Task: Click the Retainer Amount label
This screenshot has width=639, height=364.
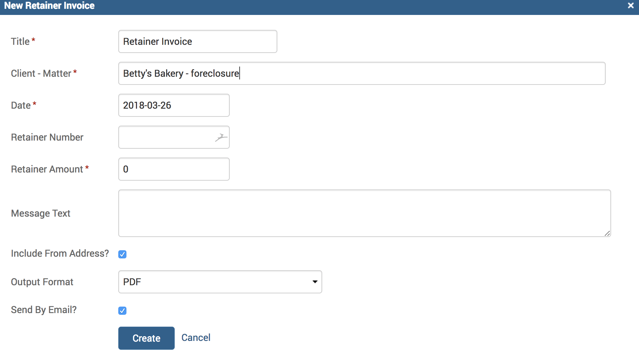Action: (47, 169)
